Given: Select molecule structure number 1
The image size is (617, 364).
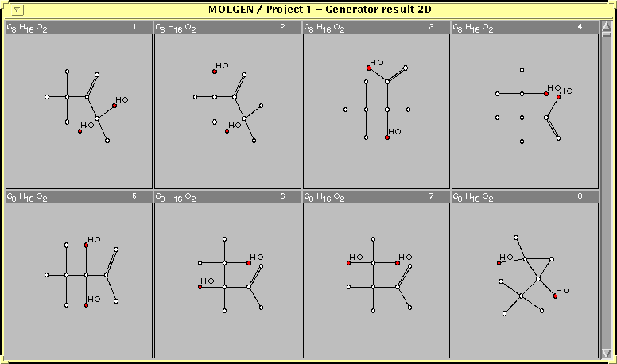Looking at the screenshot, I should (79, 111).
